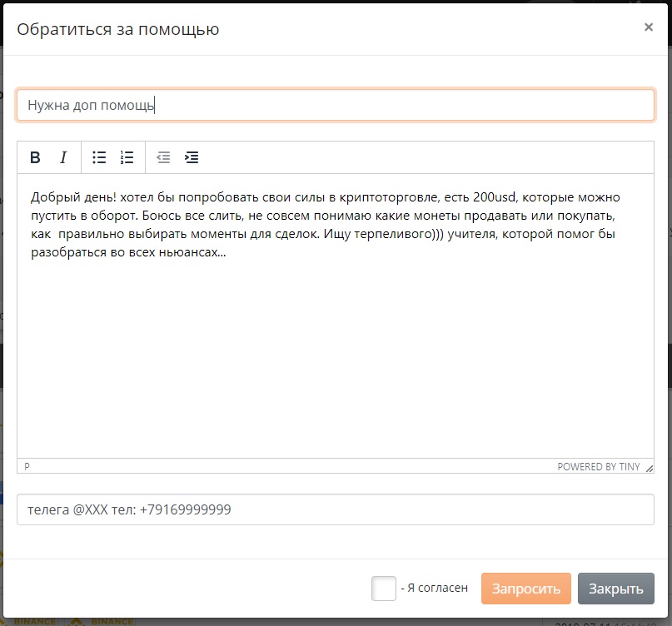
Task: Increase indent of the paragraph
Action: (192, 157)
